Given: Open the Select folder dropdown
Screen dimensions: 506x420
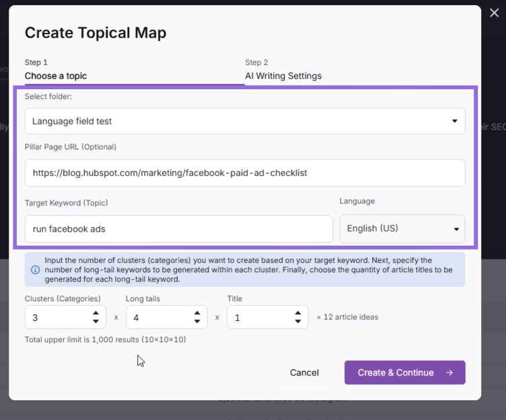Looking at the screenshot, I should 245,121.
